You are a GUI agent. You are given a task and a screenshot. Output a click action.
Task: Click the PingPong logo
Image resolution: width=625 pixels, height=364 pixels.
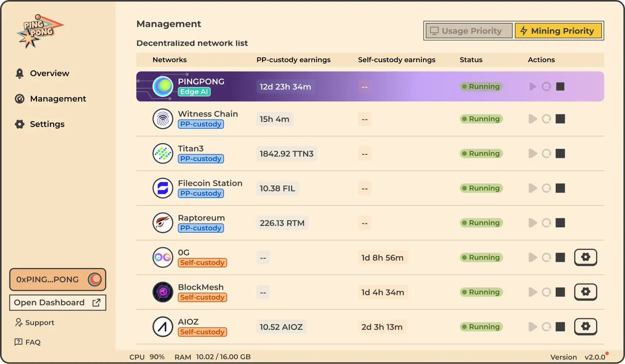tap(40, 32)
